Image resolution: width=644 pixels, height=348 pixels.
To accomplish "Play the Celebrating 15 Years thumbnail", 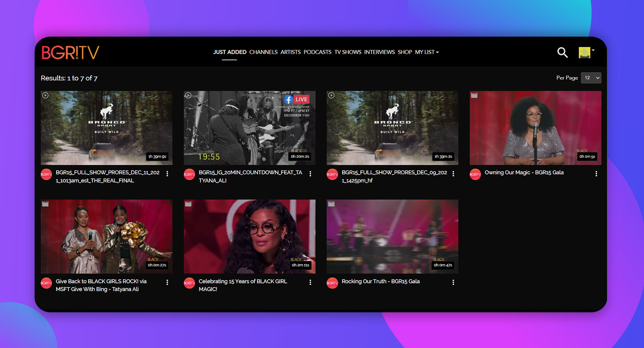I will [x=249, y=236].
